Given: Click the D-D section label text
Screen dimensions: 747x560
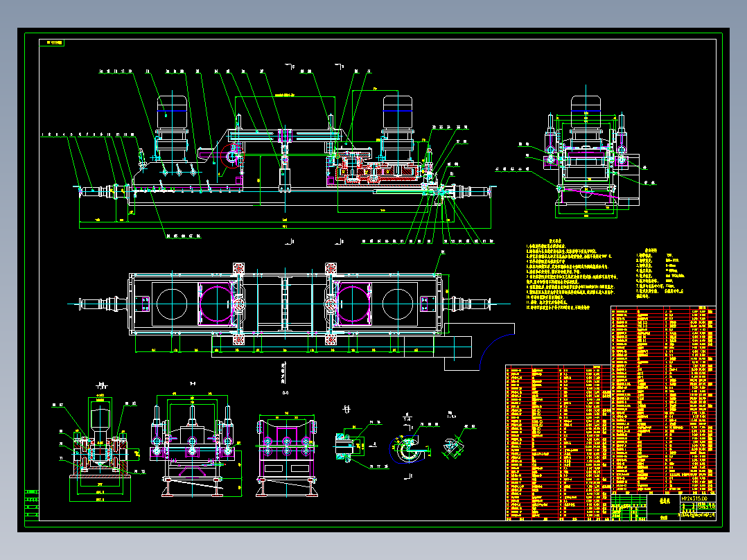Looking at the screenshot, I should click(285, 393).
